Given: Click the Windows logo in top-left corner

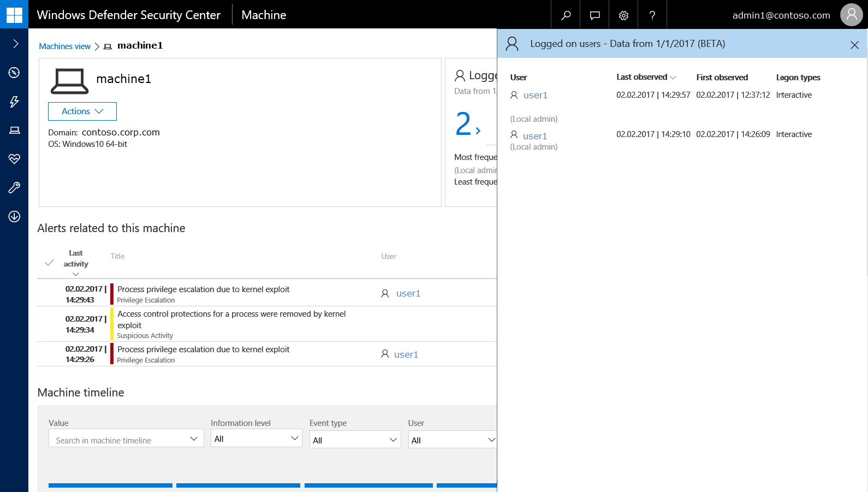Looking at the screenshot, I should 14,14.
